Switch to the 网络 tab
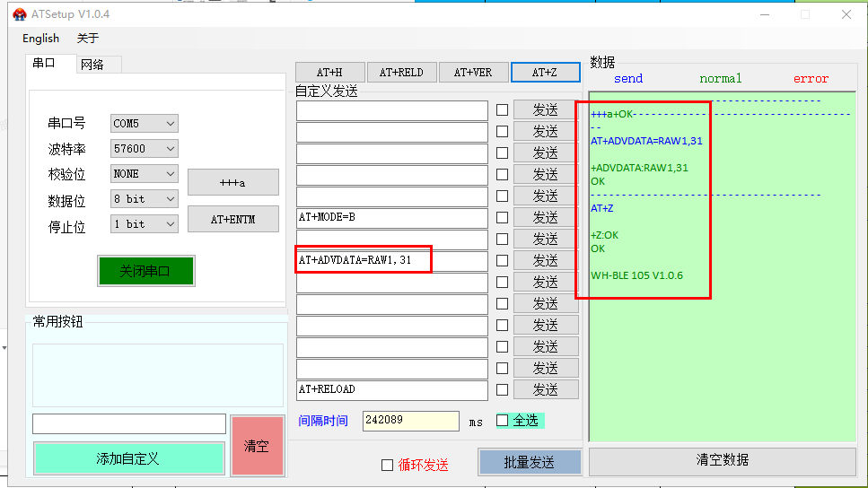 point(92,65)
